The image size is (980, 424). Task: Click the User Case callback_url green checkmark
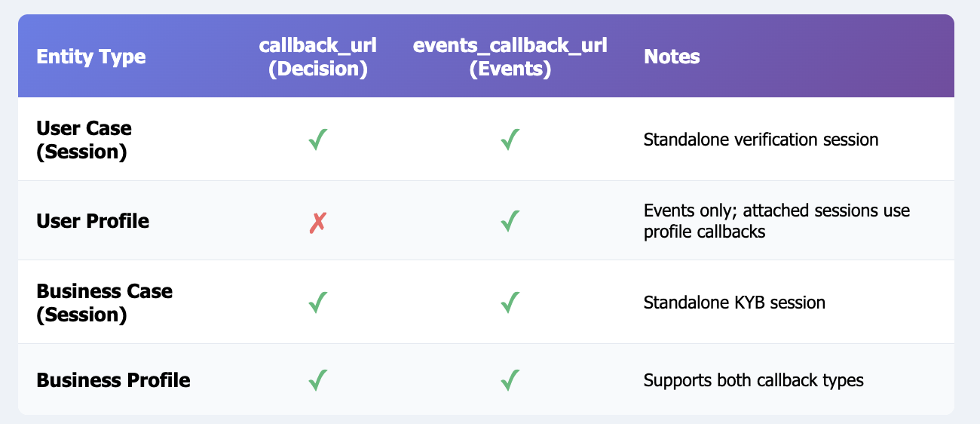pyautogui.click(x=317, y=140)
